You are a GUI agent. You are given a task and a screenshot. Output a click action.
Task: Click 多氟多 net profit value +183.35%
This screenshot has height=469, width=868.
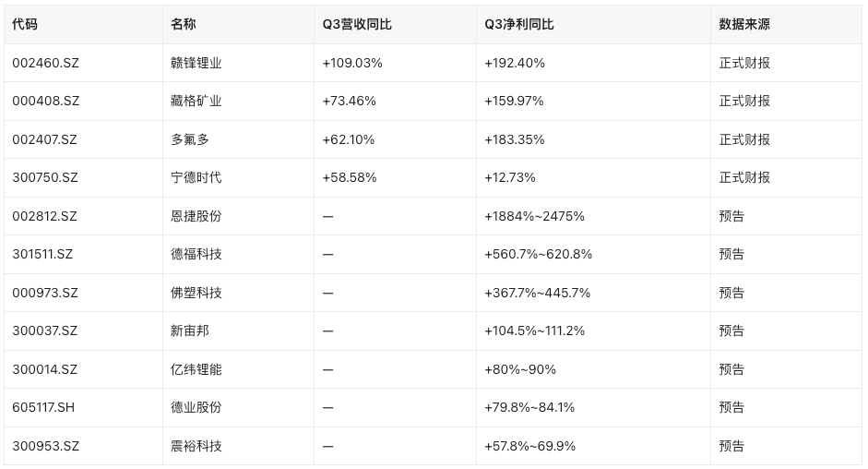coord(515,139)
